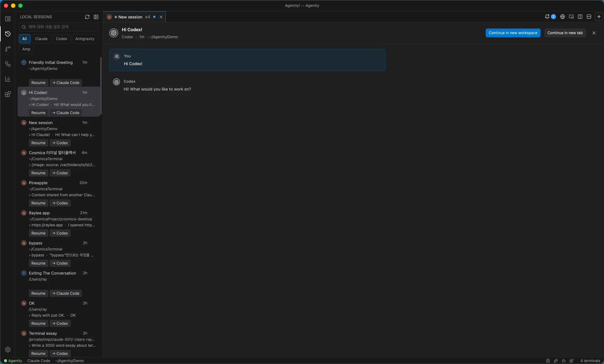
Task: Open the extensions blocks icon in sidebar
Action: point(8,94)
